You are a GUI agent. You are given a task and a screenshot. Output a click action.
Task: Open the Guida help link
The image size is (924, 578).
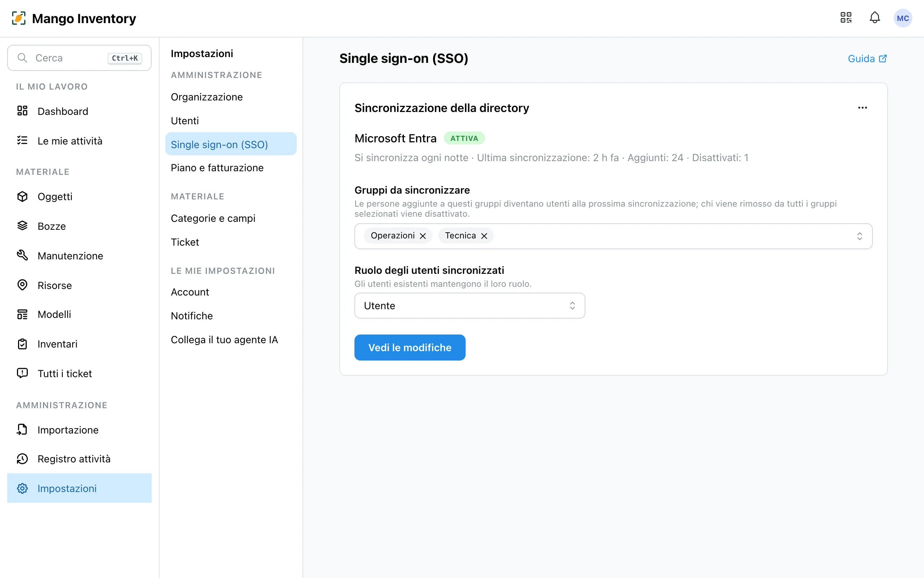[867, 59]
